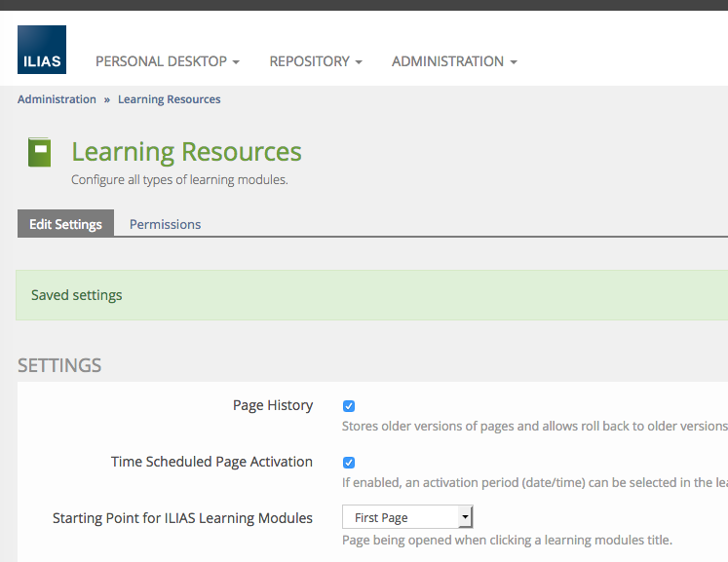Image resolution: width=728 pixels, height=562 pixels.
Task: Click the 'Page being opened' help text
Action: click(507, 541)
